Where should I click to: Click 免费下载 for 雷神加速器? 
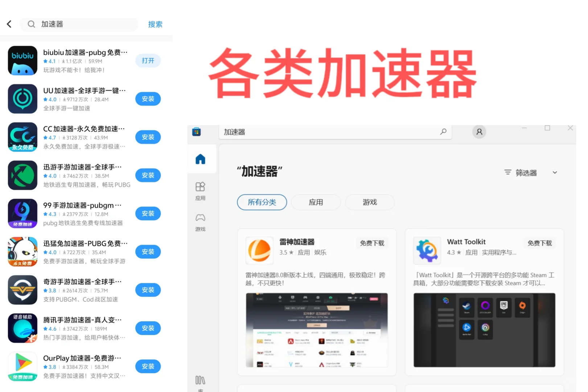click(x=372, y=243)
